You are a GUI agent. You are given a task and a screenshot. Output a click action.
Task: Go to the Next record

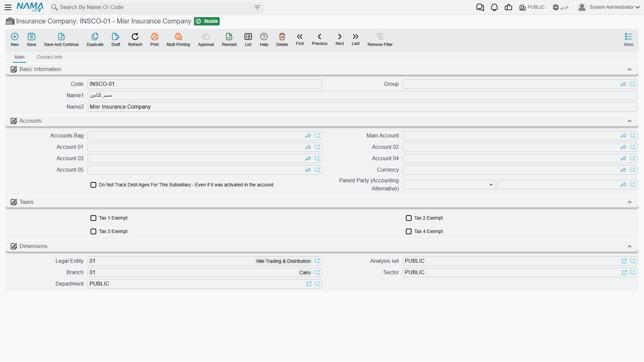click(x=340, y=39)
